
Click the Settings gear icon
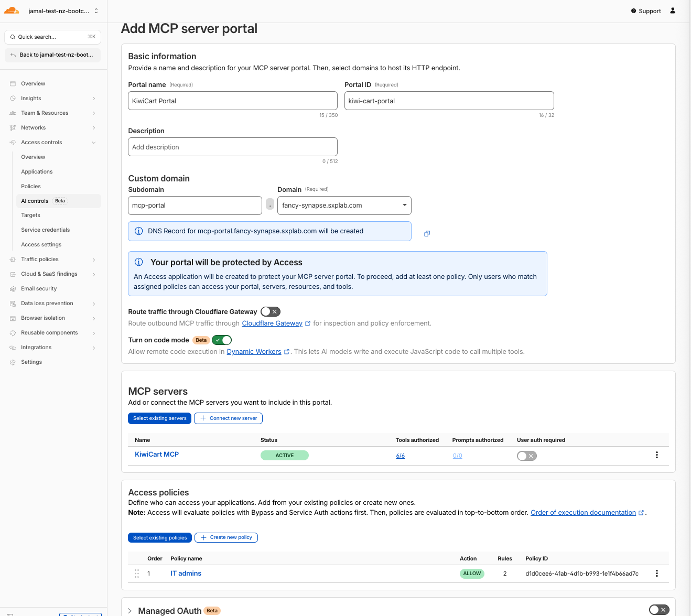(x=13, y=362)
